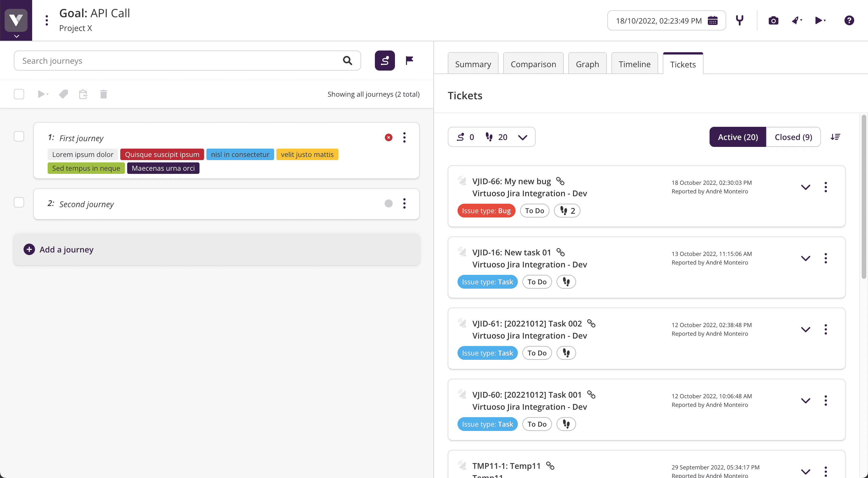Screen dimensions: 868x478
Task: Switch to the Timeline tab
Action: tap(634, 64)
